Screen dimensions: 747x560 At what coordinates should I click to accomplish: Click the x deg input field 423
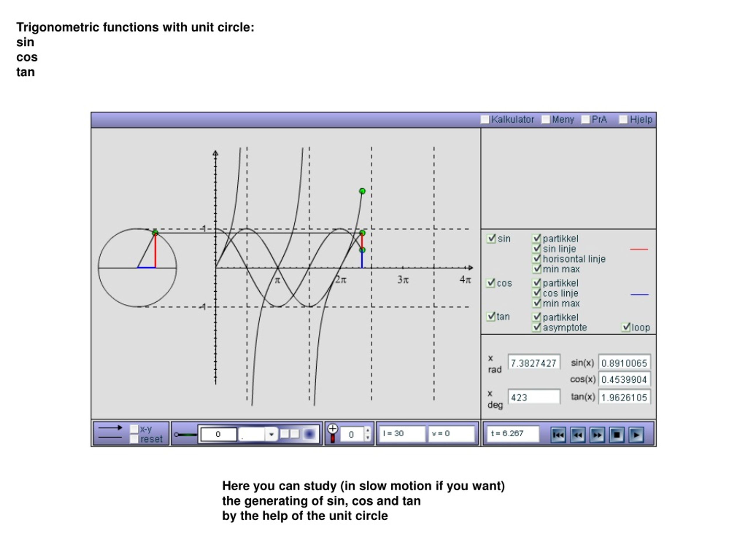point(534,397)
